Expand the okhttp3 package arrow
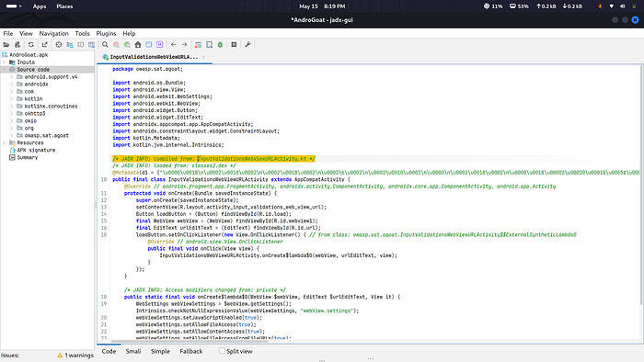This screenshot has width=644, height=362. coord(11,114)
